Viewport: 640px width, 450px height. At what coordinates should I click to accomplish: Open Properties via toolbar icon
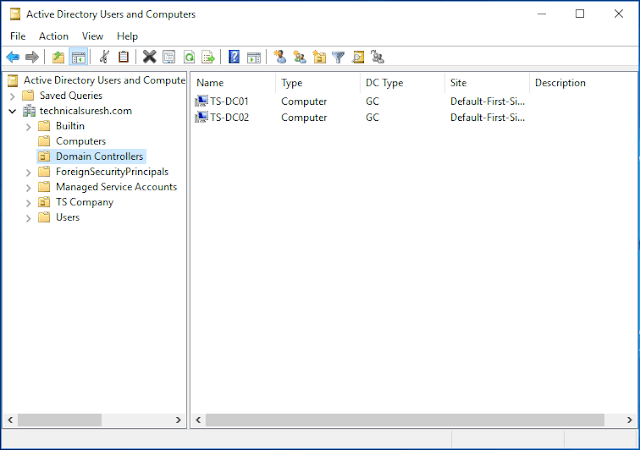[169, 57]
